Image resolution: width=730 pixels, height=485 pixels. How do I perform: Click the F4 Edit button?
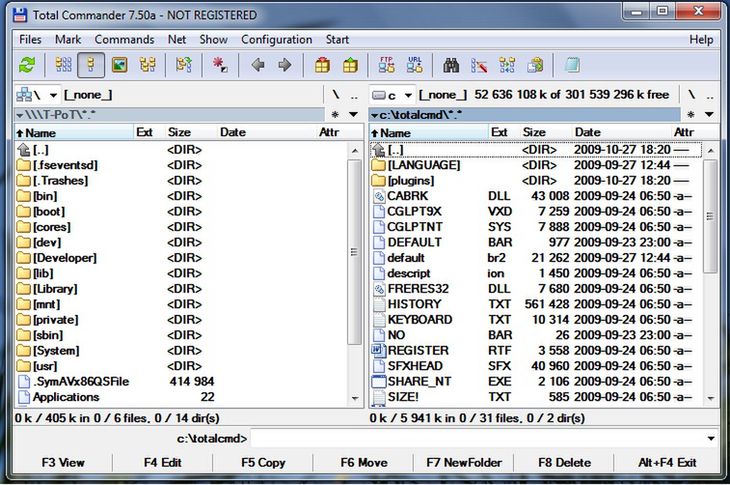coord(162,463)
